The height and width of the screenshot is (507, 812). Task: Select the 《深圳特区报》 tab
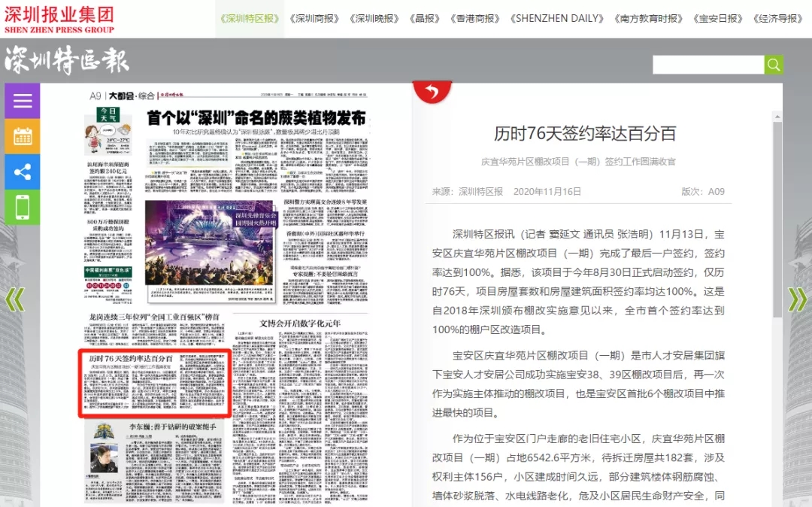pyautogui.click(x=250, y=19)
